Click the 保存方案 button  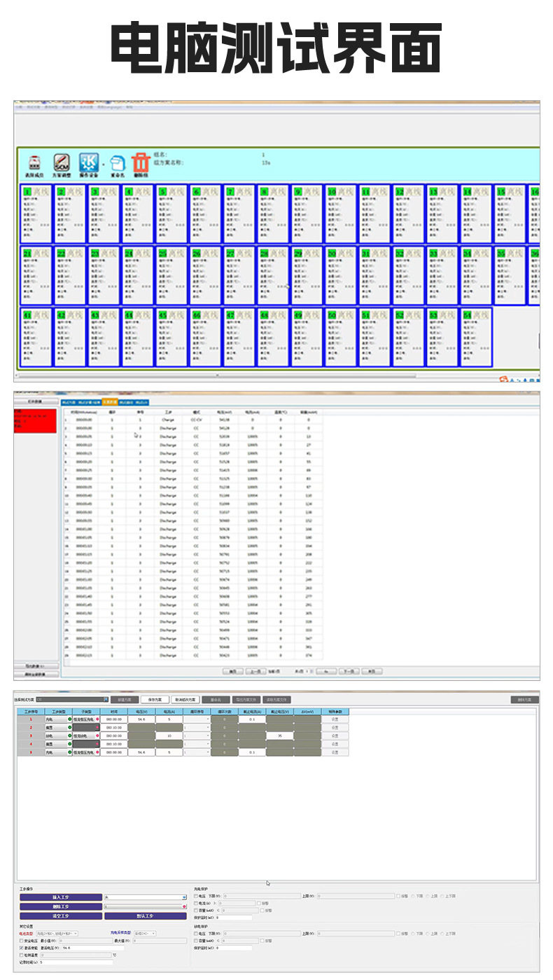(x=155, y=699)
